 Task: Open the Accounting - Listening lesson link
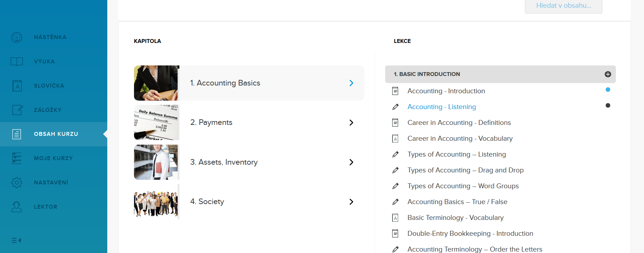click(441, 107)
